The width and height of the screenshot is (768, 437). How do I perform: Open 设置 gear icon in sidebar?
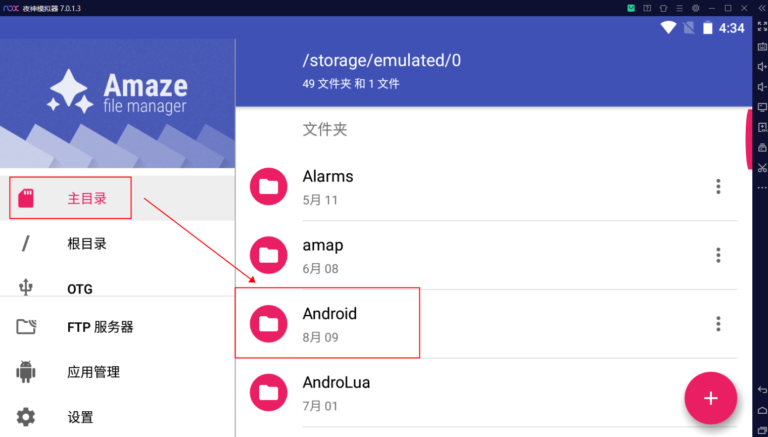[x=26, y=417]
